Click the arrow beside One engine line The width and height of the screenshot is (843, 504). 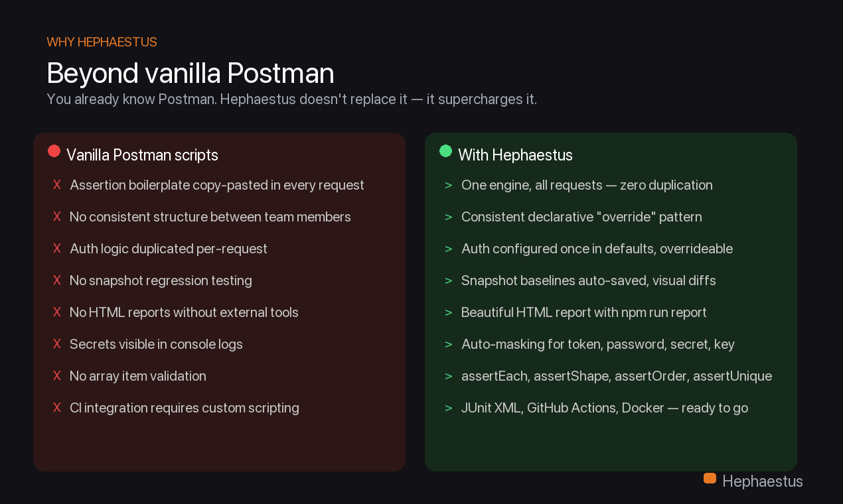(449, 185)
